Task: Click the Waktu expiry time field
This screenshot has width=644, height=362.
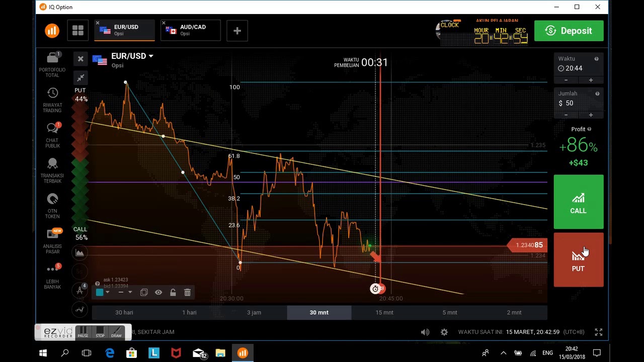Action: pyautogui.click(x=579, y=68)
